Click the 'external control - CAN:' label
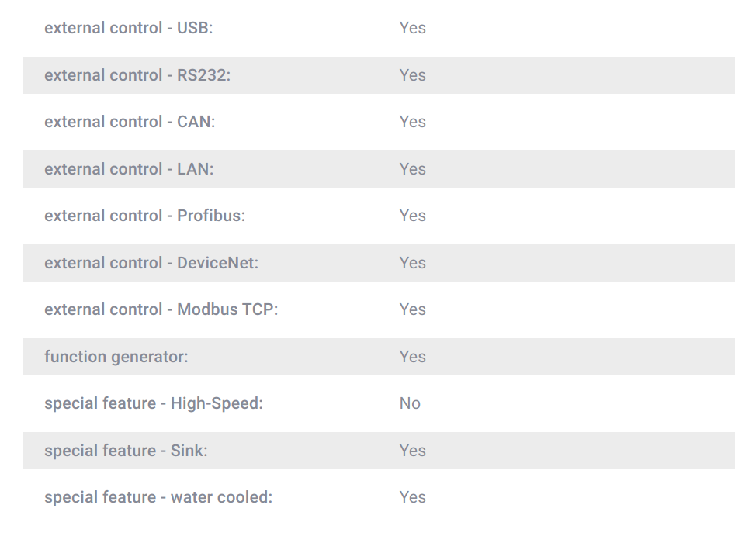 (130, 122)
